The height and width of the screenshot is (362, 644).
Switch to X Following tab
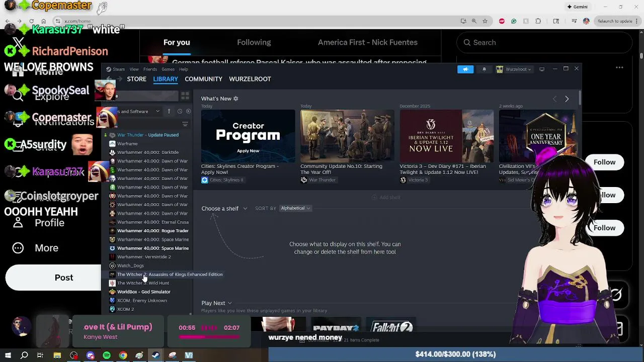[254, 42]
